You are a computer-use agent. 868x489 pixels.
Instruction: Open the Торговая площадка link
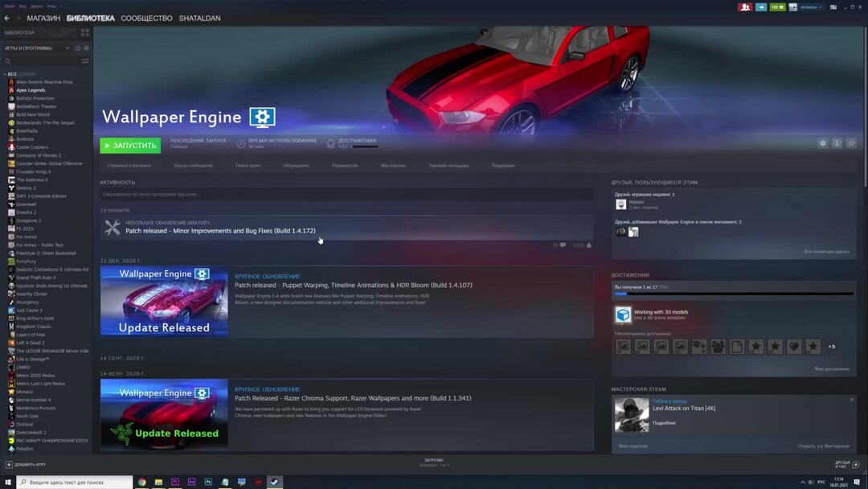point(448,166)
